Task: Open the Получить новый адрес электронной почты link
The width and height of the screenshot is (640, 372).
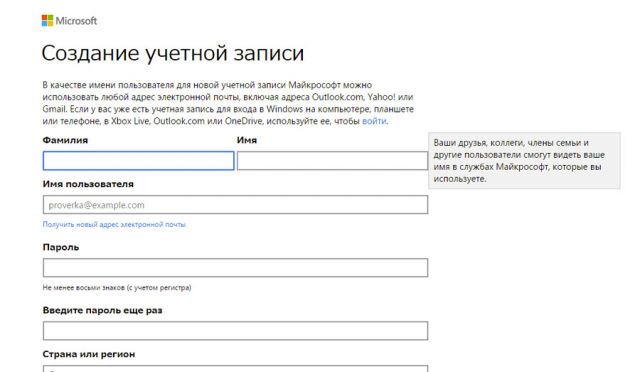Action: coord(114,224)
